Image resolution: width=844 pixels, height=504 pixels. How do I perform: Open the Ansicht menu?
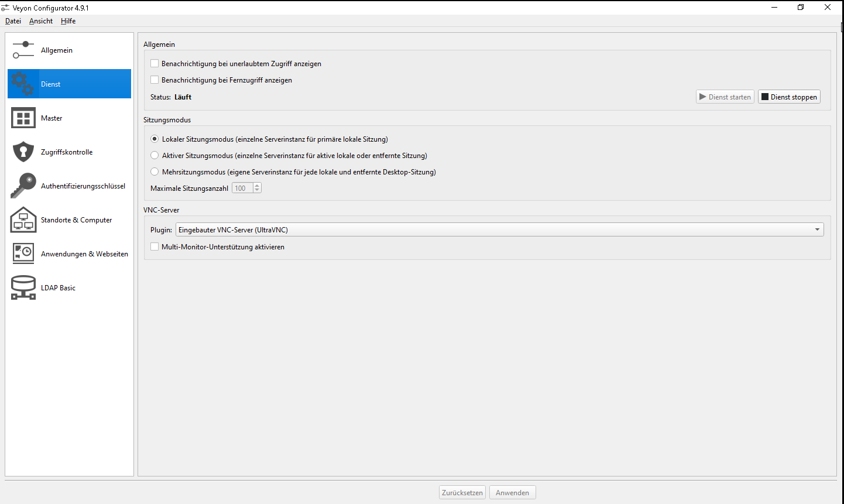pos(41,21)
